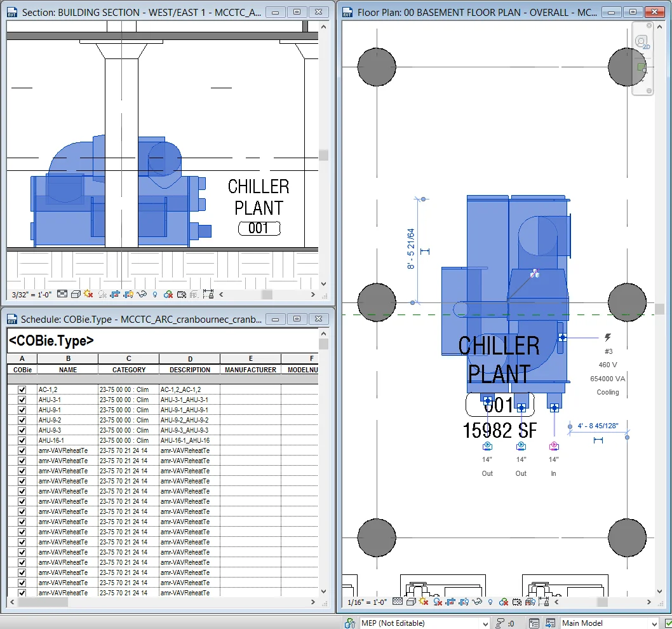Select schedule column header A
672x629 pixels.
pos(22,358)
